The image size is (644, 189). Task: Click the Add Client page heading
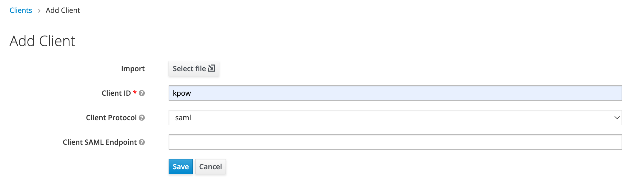42,41
